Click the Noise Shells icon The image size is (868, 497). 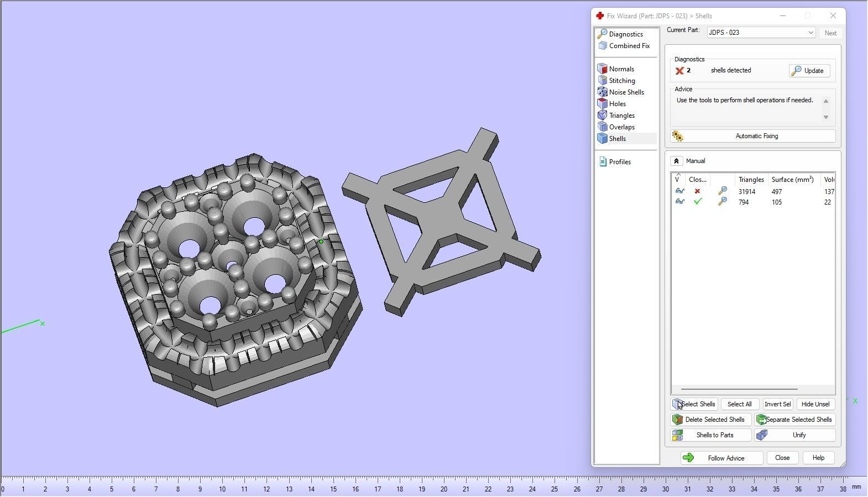[603, 92]
